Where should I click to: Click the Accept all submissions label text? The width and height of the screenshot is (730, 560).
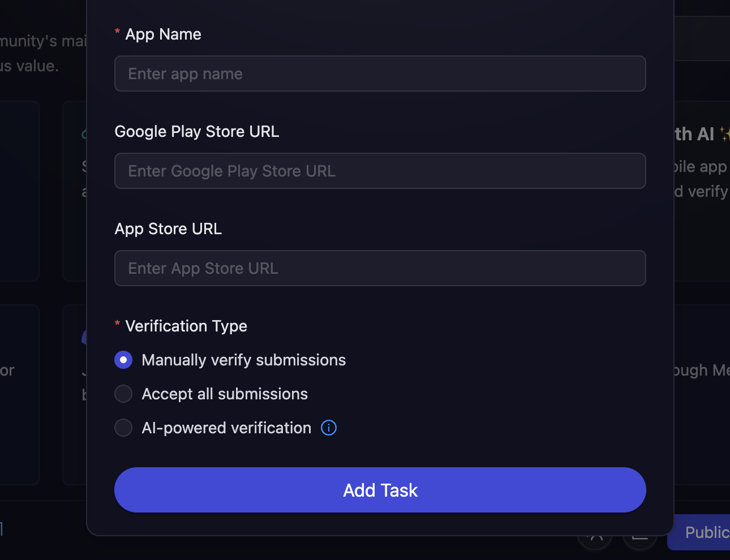[225, 394]
